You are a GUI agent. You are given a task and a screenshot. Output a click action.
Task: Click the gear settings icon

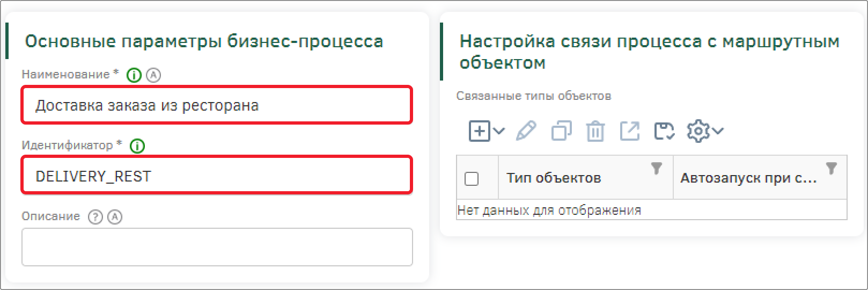click(698, 130)
